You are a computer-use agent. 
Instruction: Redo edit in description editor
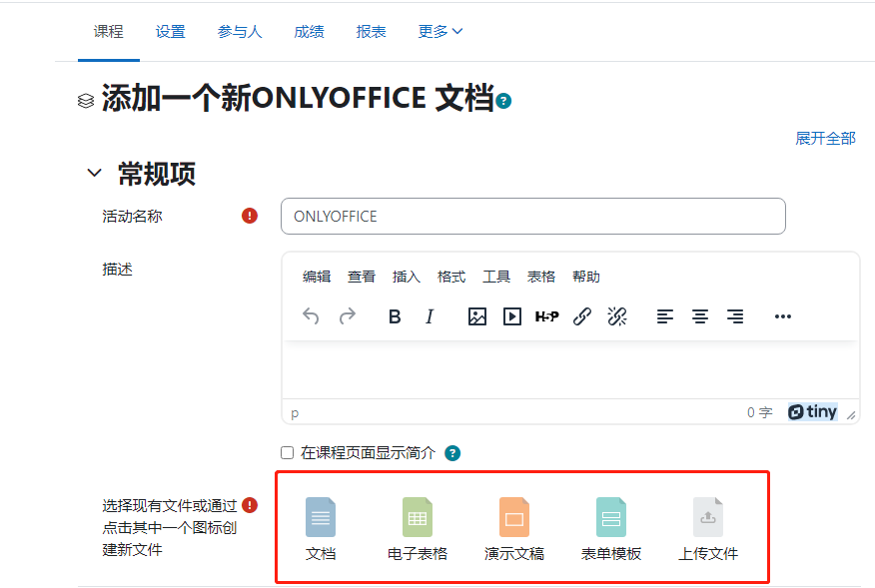tap(347, 316)
